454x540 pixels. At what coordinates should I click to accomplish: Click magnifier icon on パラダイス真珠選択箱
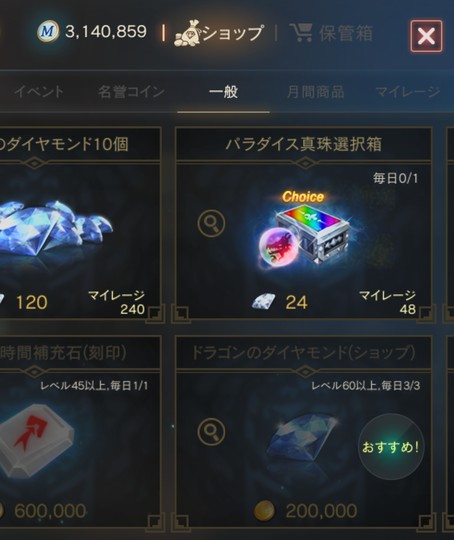point(211,223)
